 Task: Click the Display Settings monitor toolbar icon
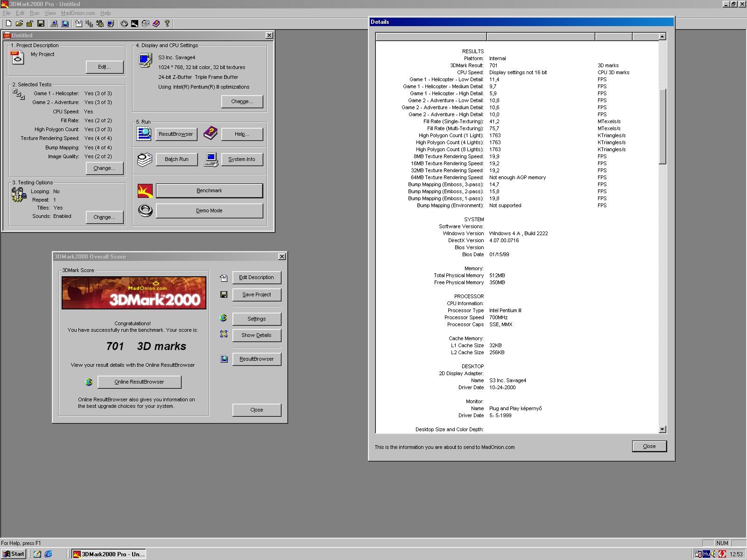[110, 23]
